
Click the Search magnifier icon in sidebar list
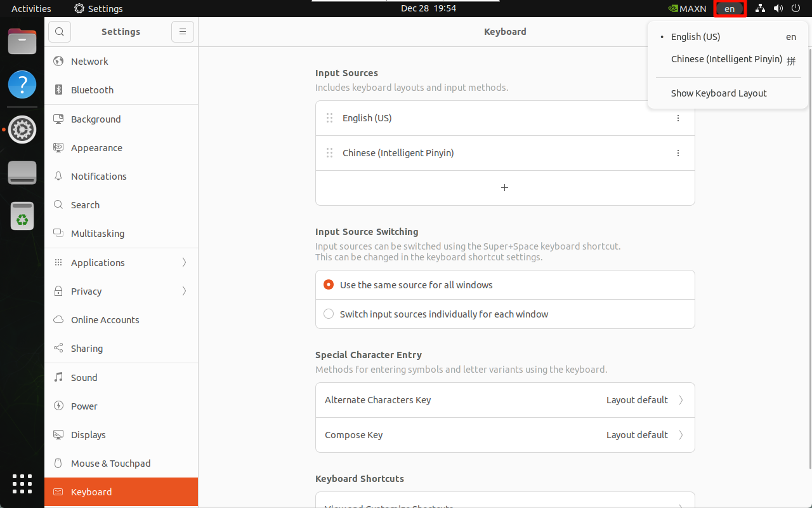click(58, 204)
